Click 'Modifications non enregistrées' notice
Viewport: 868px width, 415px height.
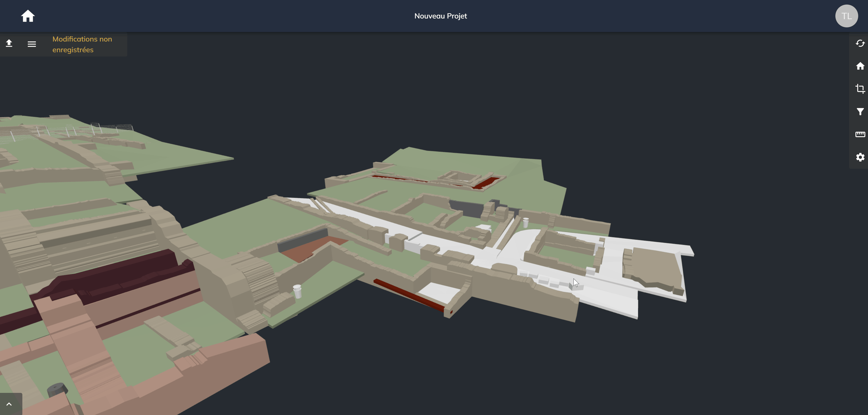(82, 44)
